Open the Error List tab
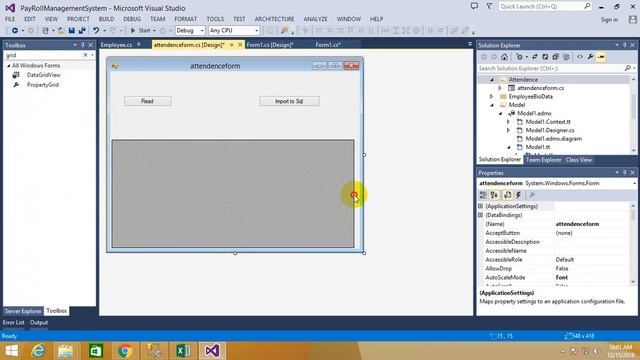The width and height of the screenshot is (640, 360). click(x=14, y=322)
